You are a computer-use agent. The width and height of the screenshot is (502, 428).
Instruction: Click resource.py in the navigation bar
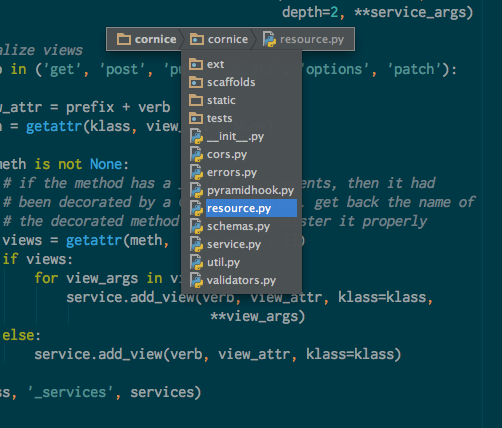303,39
